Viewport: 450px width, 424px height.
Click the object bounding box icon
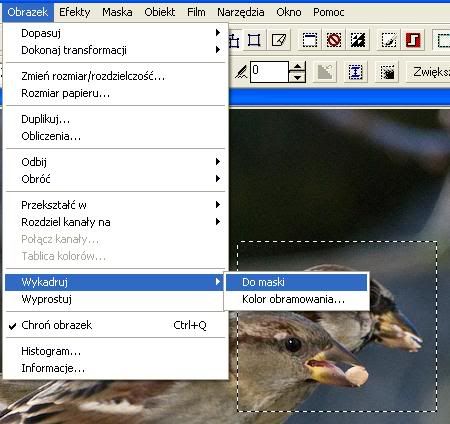(254, 40)
